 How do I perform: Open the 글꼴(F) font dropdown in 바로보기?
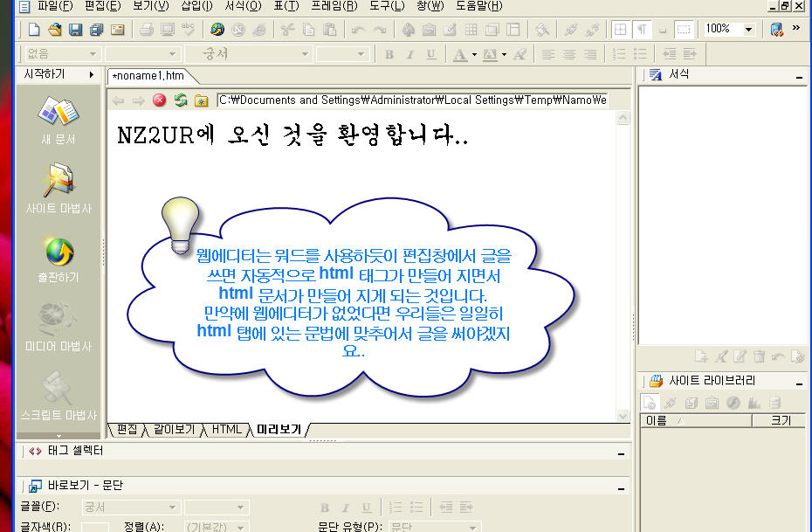pyautogui.click(x=172, y=508)
